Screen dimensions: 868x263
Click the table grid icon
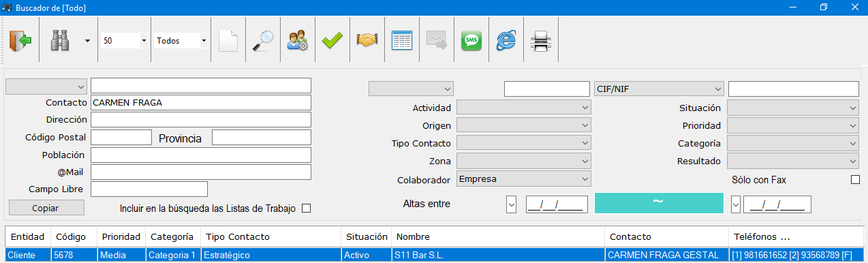(x=402, y=41)
